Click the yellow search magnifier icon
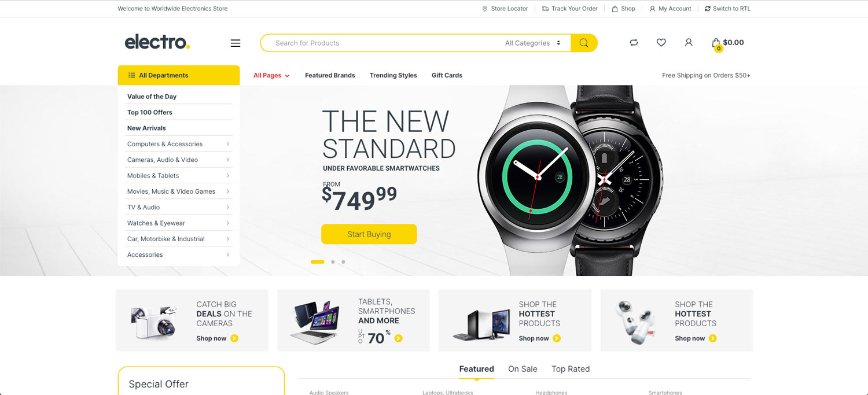The image size is (868, 395). (584, 43)
